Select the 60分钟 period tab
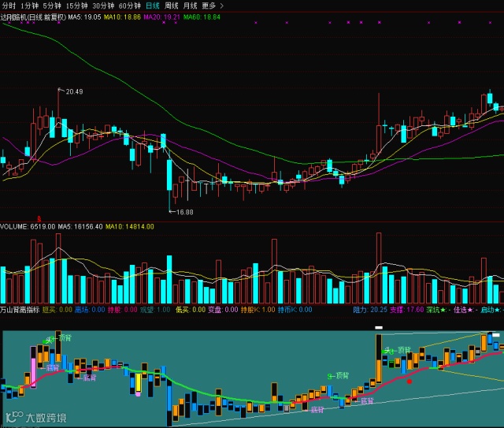504x428 pixels. pos(129,6)
